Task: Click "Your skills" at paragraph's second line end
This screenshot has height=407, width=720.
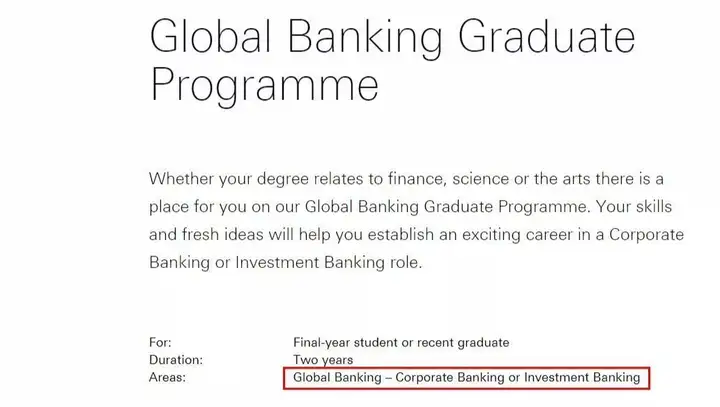Action: click(x=634, y=207)
